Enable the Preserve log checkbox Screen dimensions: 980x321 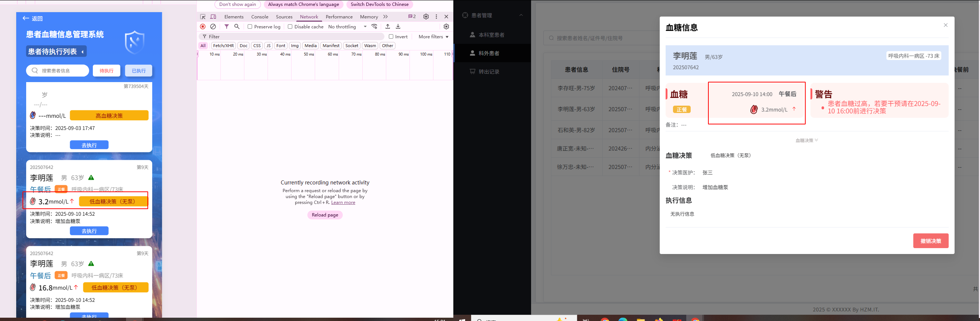[250, 27]
